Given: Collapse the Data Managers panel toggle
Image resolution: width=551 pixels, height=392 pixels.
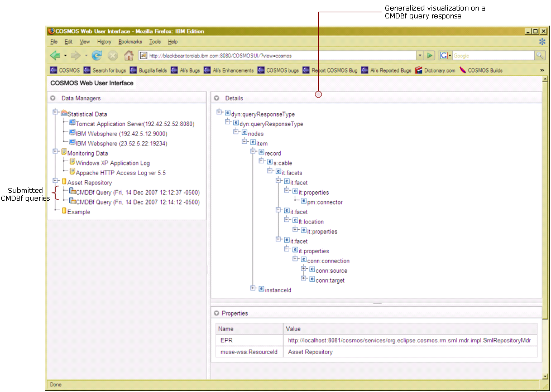Looking at the screenshot, I should pos(52,98).
